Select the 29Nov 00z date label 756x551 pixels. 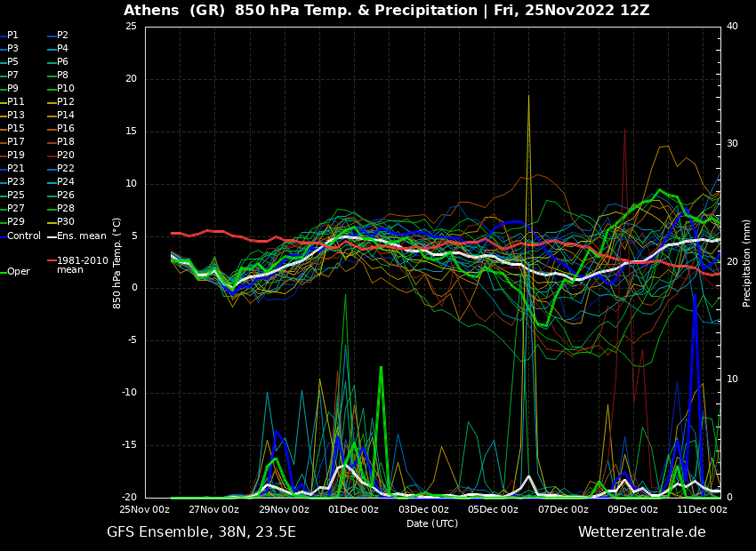[x=285, y=509]
